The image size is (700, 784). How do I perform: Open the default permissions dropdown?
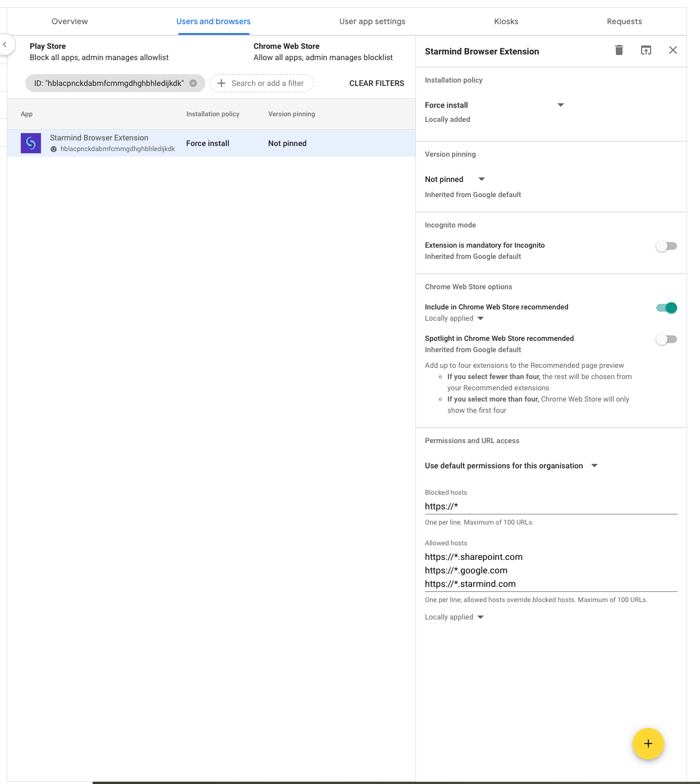(511, 466)
